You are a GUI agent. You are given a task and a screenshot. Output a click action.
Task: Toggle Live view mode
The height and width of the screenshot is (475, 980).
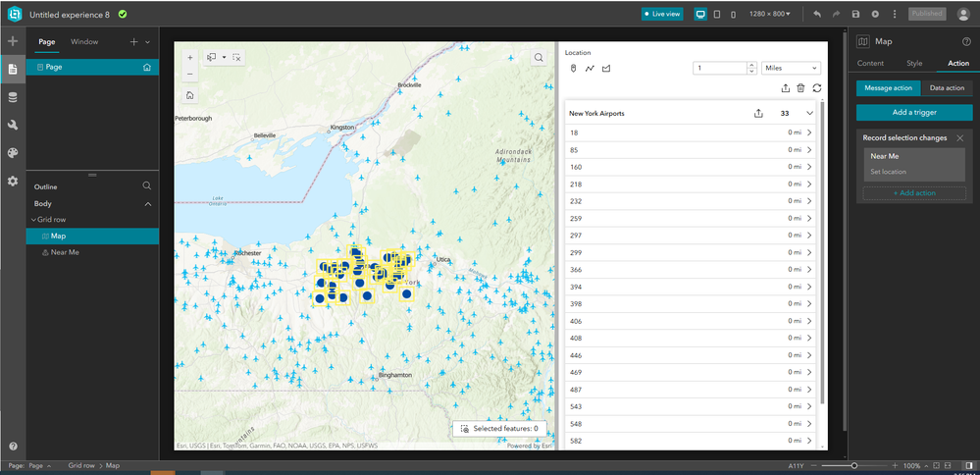click(662, 15)
